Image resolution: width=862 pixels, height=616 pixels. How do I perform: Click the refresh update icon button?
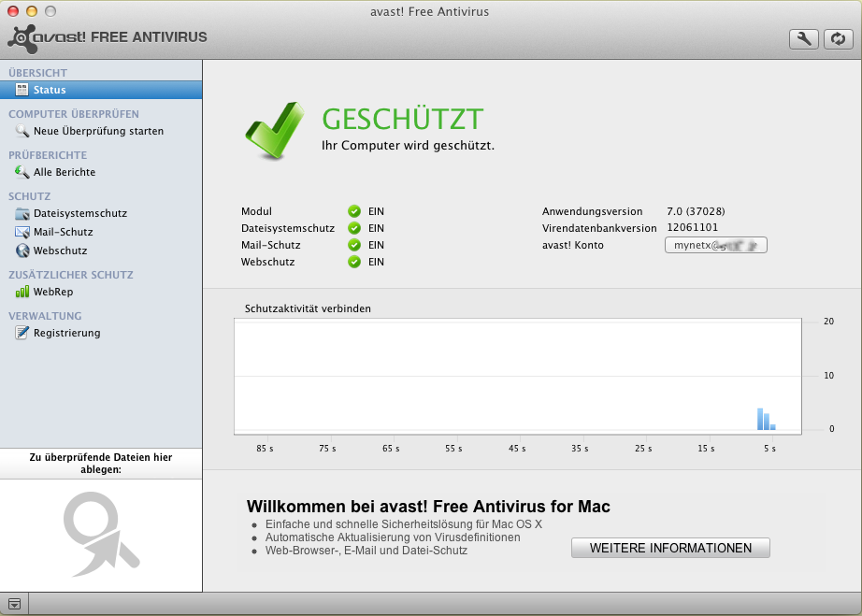[x=838, y=39]
